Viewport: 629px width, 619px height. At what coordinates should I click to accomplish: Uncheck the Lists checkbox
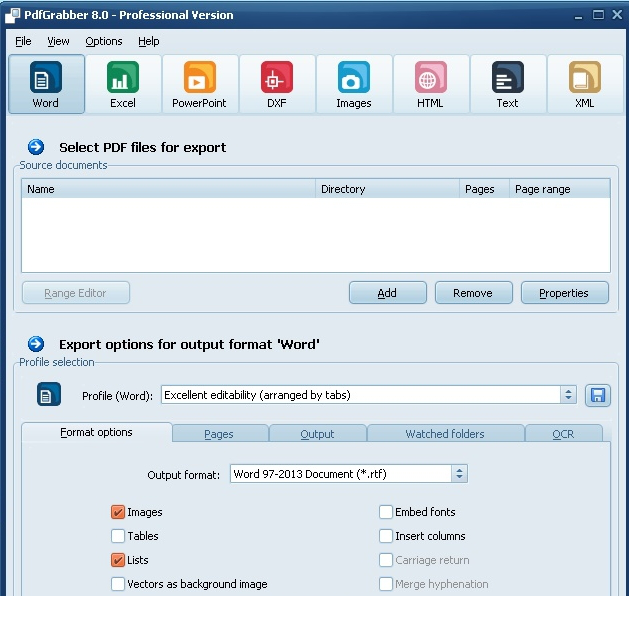tap(118, 560)
